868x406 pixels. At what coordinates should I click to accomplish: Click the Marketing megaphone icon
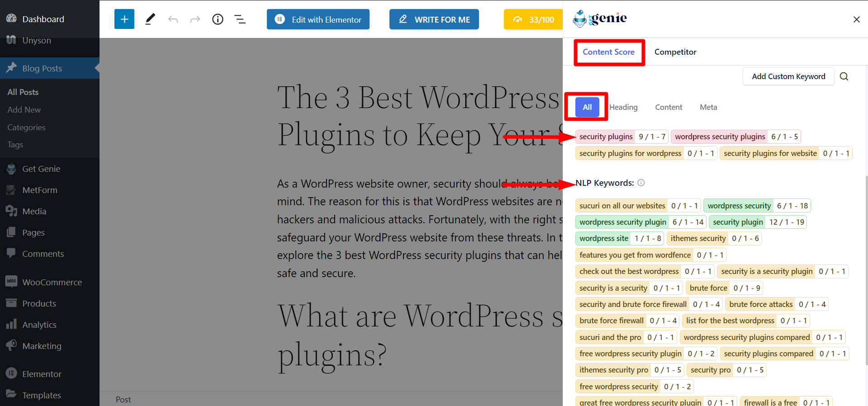11,345
